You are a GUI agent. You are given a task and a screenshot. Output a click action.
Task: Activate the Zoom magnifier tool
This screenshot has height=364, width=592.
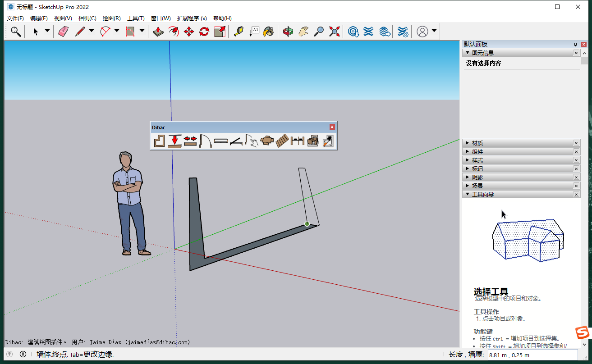[319, 31]
